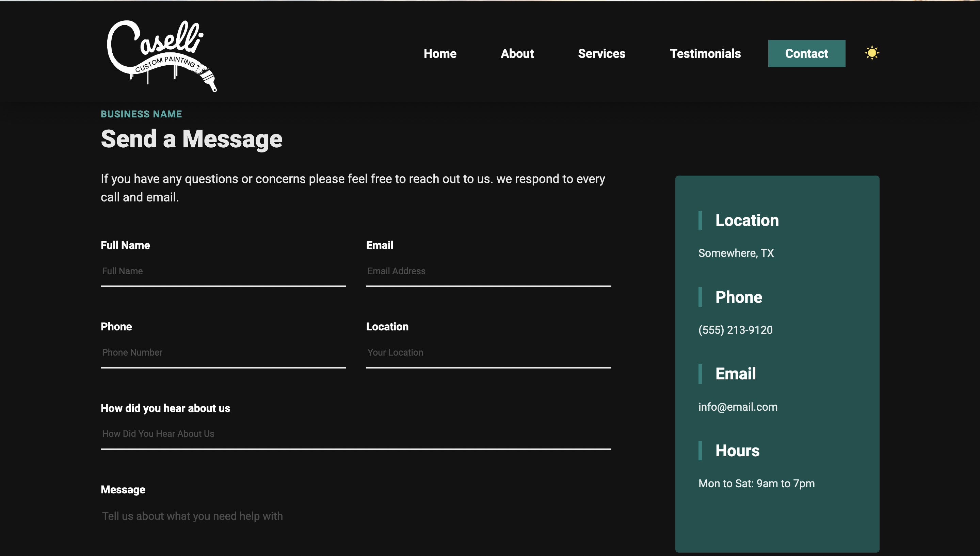Click the BUSINESS NAME label
Image resolution: width=980 pixels, height=556 pixels.
click(141, 114)
